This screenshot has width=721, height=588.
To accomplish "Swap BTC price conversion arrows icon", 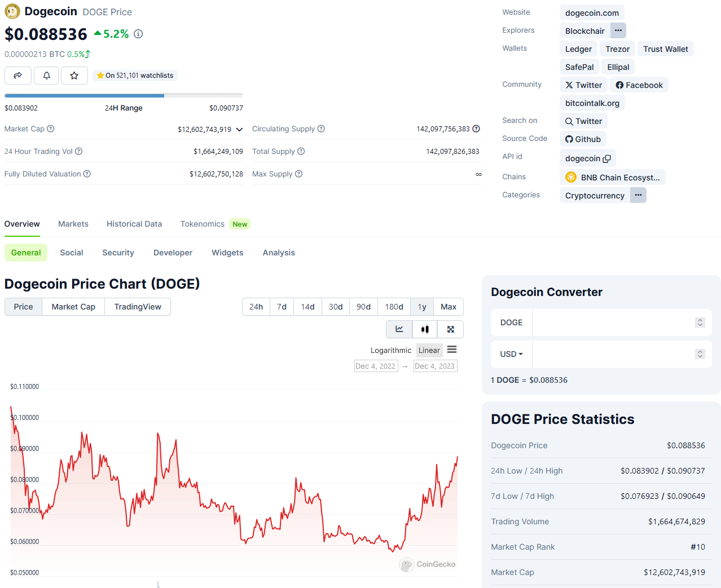I will (x=87, y=54).
